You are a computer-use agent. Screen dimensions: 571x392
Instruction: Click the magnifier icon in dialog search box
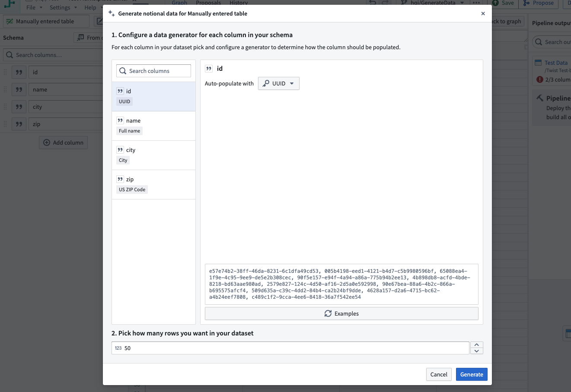(123, 71)
